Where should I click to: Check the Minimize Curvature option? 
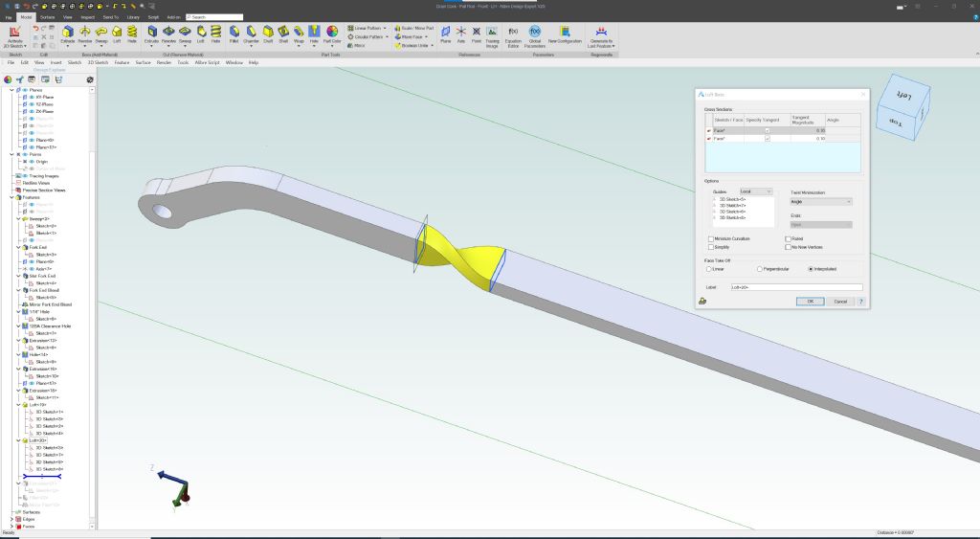[711, 238]
